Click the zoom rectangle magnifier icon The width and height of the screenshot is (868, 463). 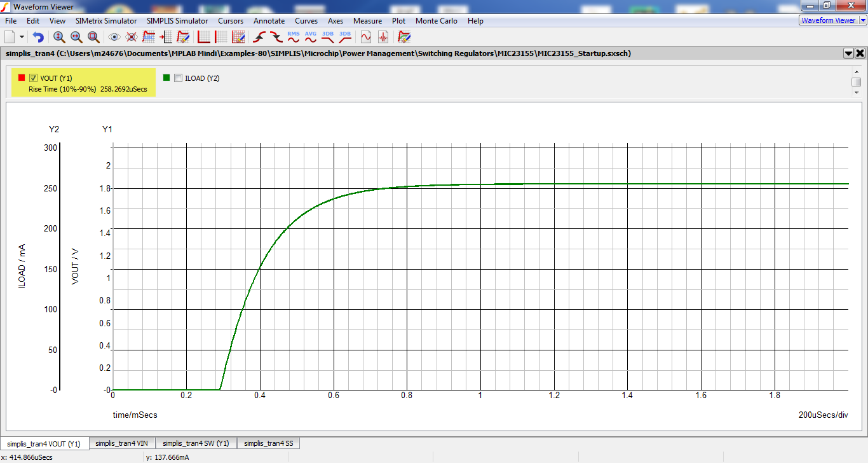point(93,37)
